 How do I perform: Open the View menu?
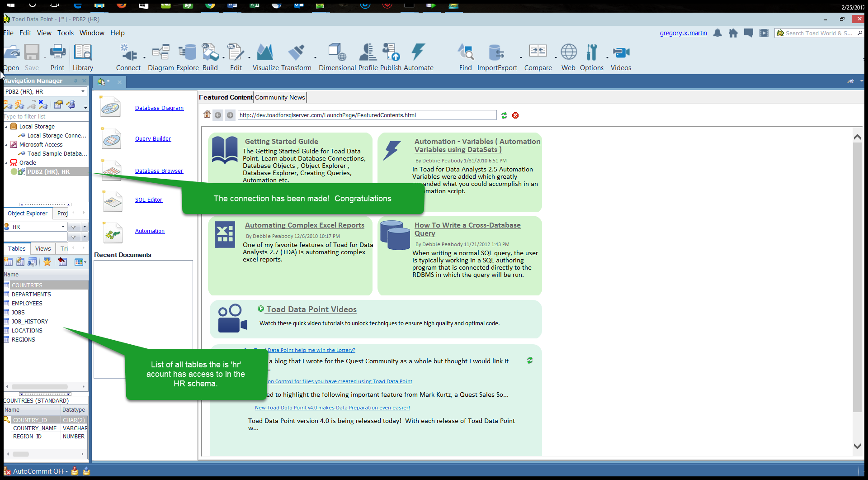point(44,33)
